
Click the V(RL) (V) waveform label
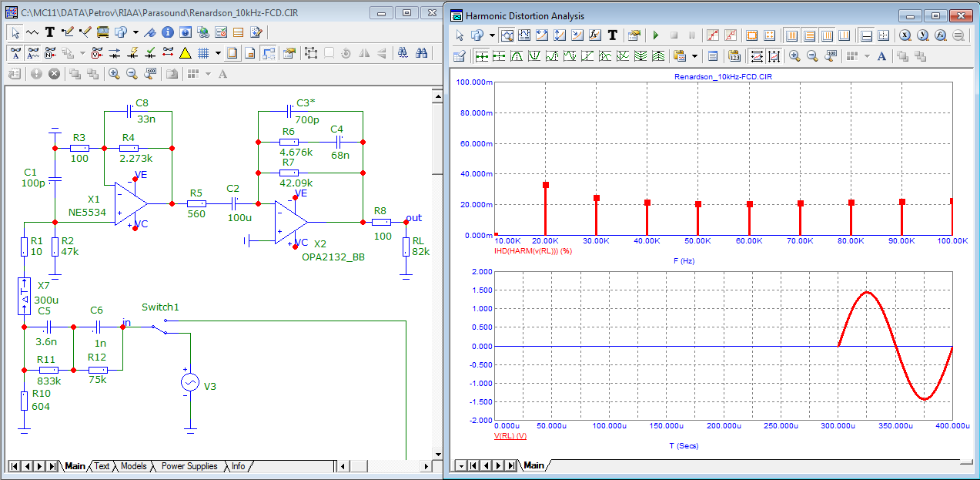(510, 436)
